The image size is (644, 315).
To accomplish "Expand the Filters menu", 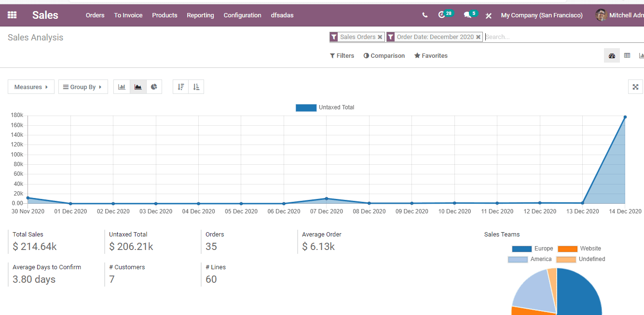I will (342, 56).
